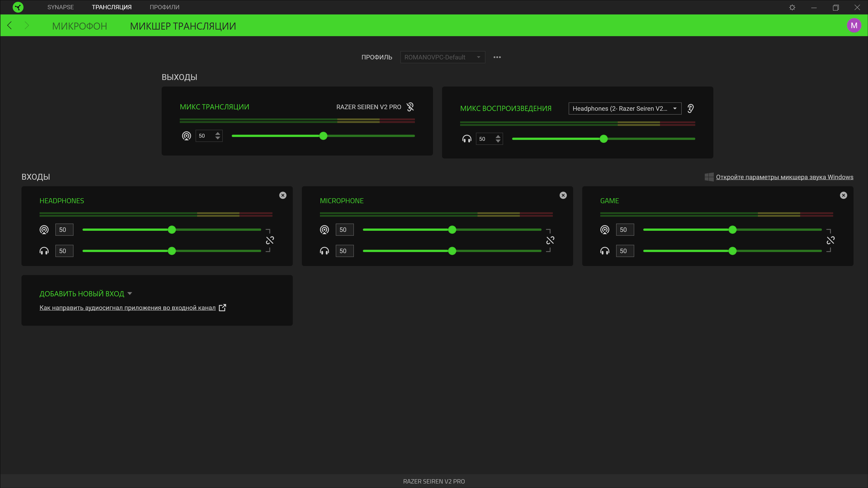Switch to the Профили tab
Image resolution: width=868 pixels, height=488 pixels.
[164, 7]
